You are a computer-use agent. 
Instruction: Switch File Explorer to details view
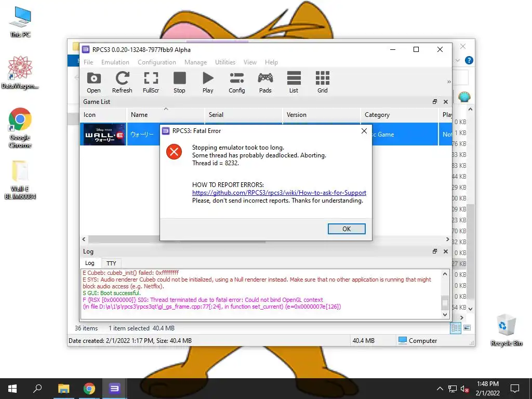point(456,328)
